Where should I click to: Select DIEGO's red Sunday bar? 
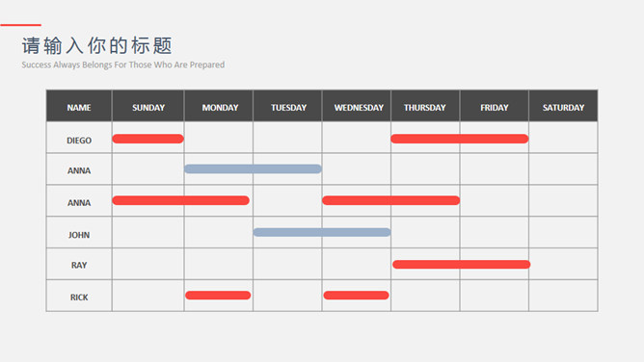pyautogui.click(x=148, y=139)
